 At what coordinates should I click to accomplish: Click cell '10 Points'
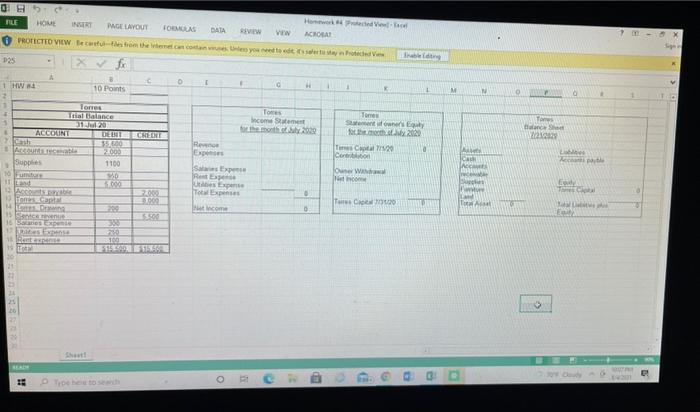(x=109, y=88)
